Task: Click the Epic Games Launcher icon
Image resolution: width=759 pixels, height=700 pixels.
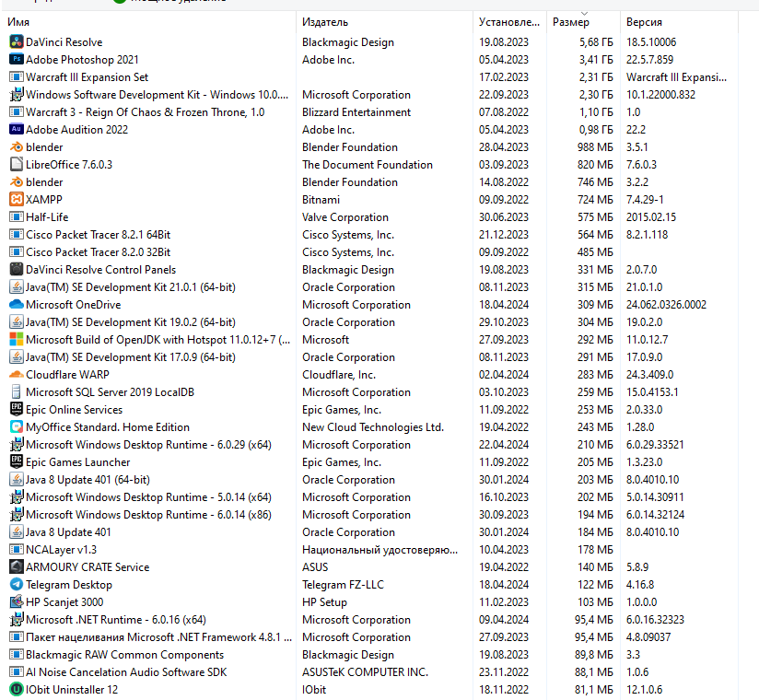Action: pos(17,461)
